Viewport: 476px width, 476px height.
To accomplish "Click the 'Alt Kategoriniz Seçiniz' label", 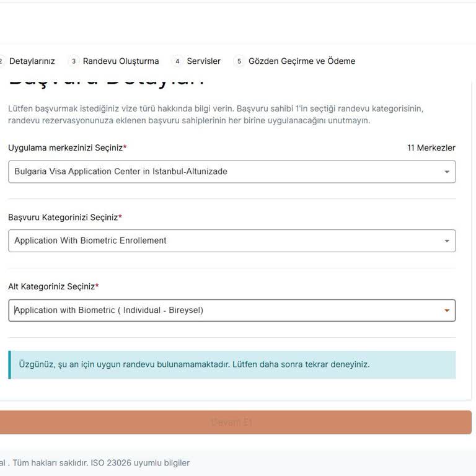I will tap(52, 286).
